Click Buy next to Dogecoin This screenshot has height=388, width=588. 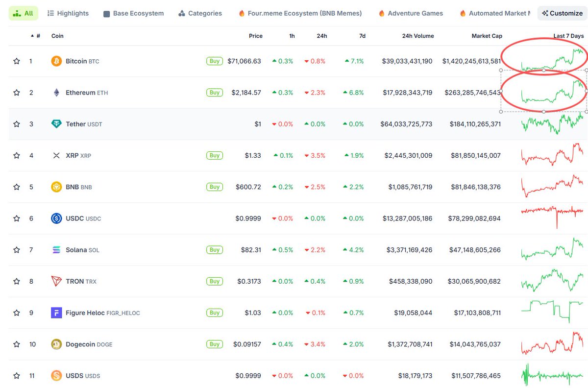(x=215, y=344)
